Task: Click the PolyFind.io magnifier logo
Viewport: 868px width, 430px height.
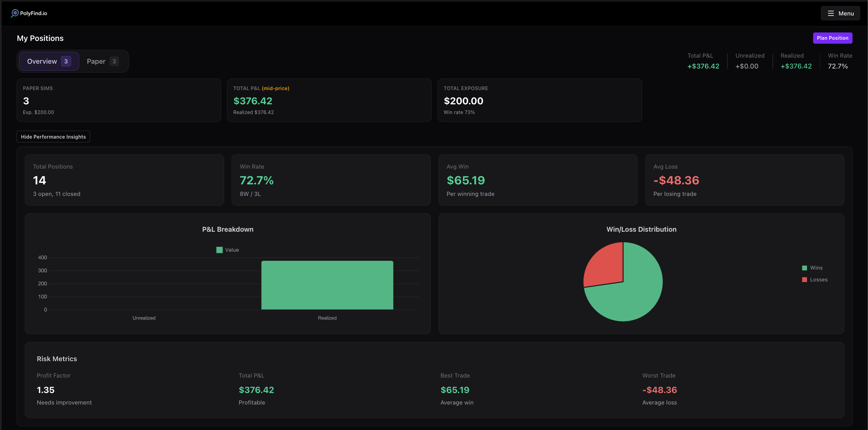Action: point(14,13)
